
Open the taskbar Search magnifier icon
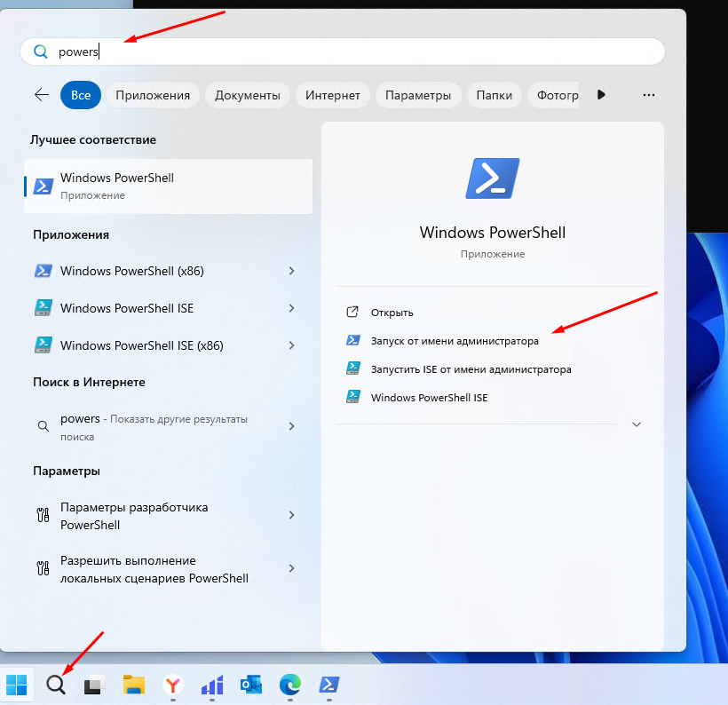pos(56,685)
